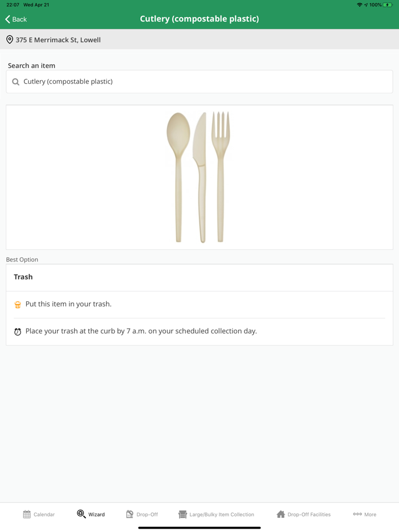Switch to Drop-Off Facilities tab
Screen dimensions: 399x532
(303, 514)
